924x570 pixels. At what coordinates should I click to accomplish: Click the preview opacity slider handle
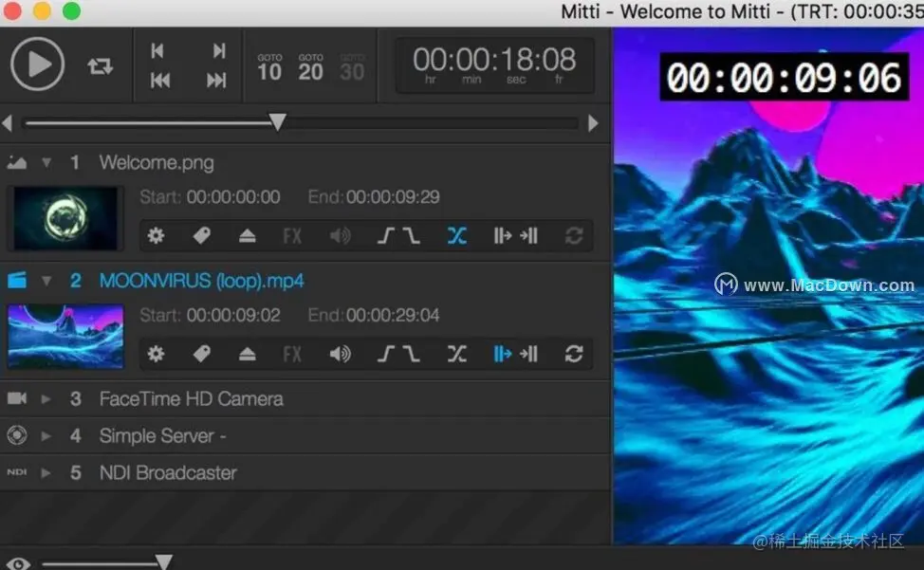point(164,561)
